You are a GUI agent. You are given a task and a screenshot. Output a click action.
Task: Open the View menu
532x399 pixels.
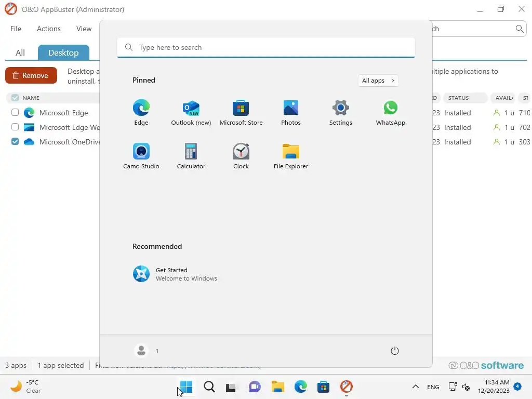(x=84, y=29)
